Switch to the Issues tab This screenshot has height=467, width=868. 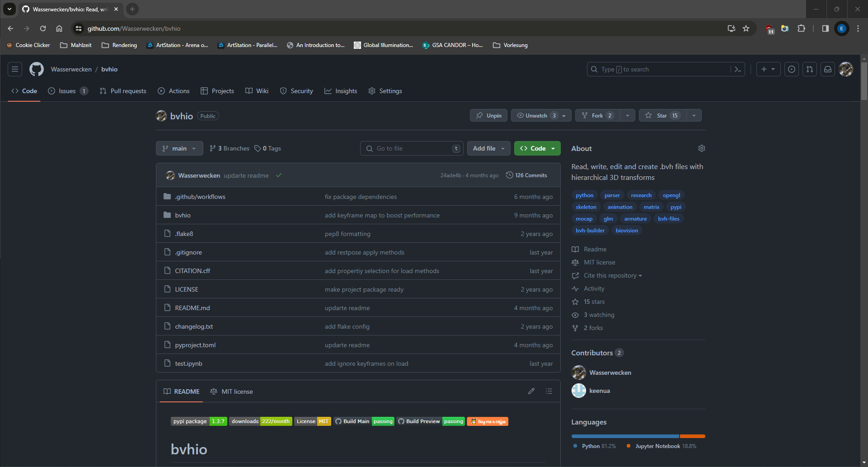click(68, 91)
